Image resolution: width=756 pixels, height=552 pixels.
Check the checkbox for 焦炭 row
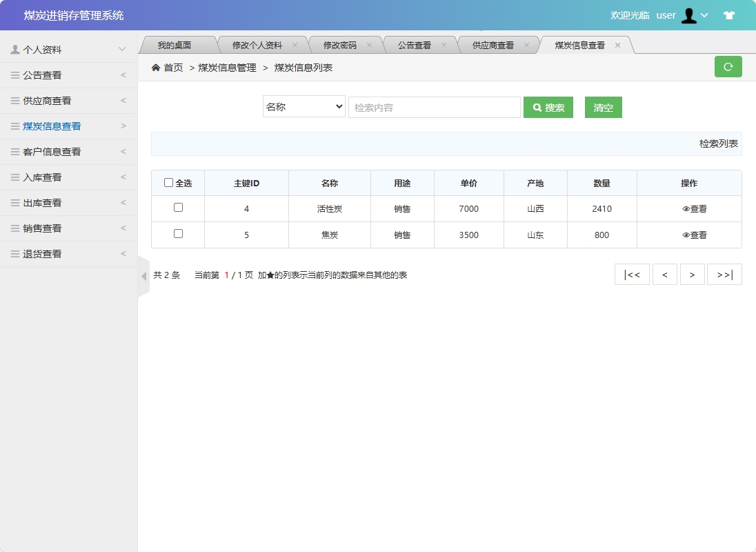pos(178,235)
